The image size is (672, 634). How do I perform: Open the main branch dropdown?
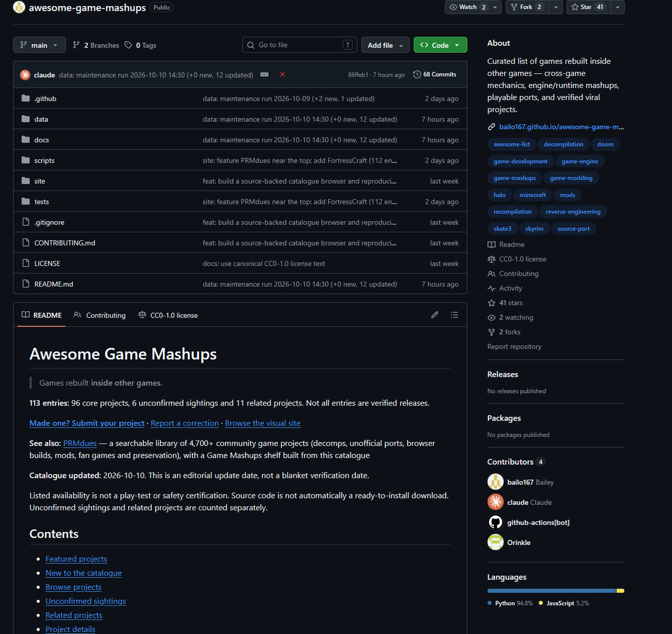(39, 45)
